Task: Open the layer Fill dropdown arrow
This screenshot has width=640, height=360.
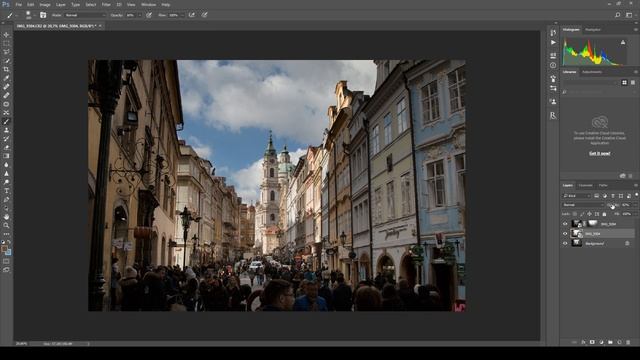Action: click(635, 214)
